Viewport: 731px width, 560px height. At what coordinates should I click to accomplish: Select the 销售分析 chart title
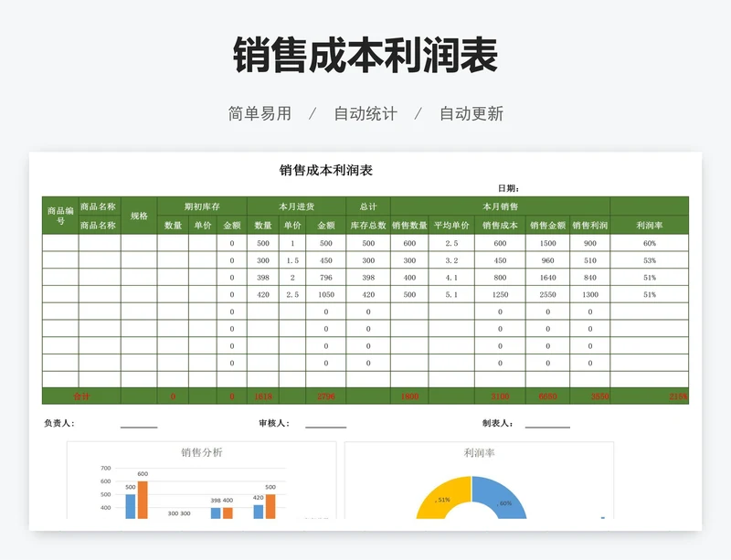pos(201,452)
